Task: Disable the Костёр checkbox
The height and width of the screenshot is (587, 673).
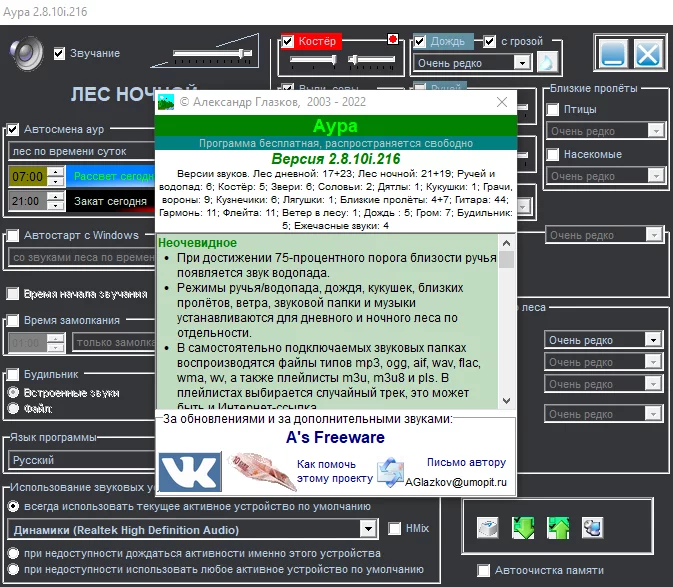Action: [x=288, y=42]
